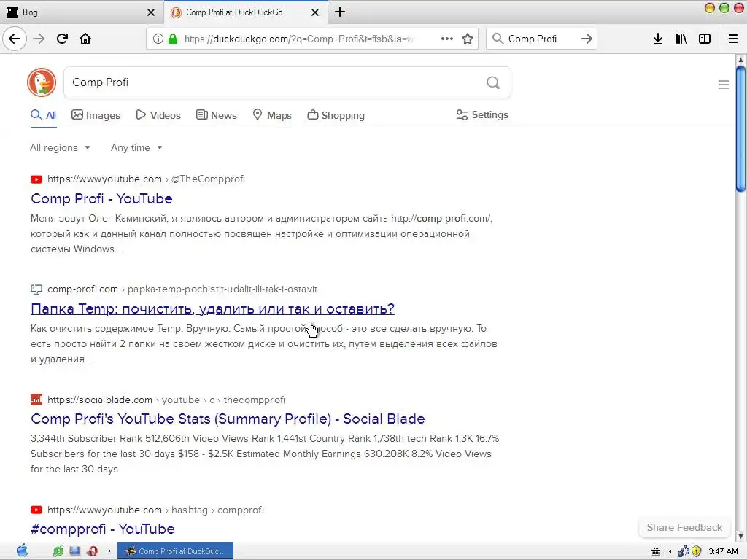
Task: Click the Apple start menu icon
Action: [x=22, y=551]
